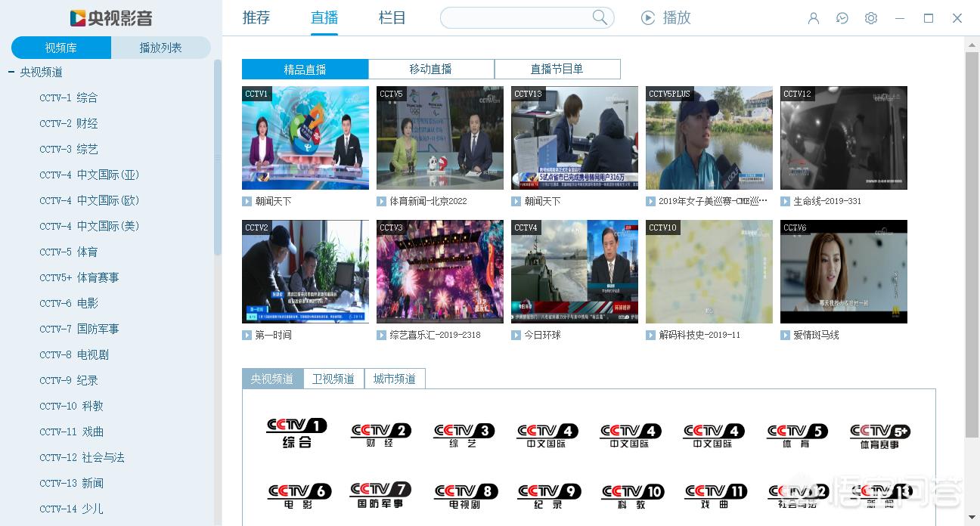
Task: Select the 播放列表 sidebar tab
Action: pos(161,48)
